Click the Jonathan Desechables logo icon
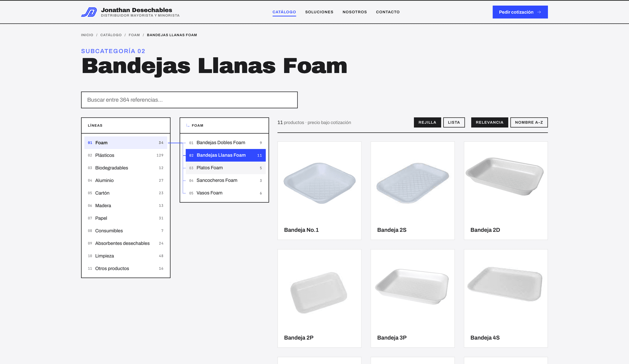Image resolution: width=629 pixels, height=364 pixels. pyautogui.click(x=89, y=12)
